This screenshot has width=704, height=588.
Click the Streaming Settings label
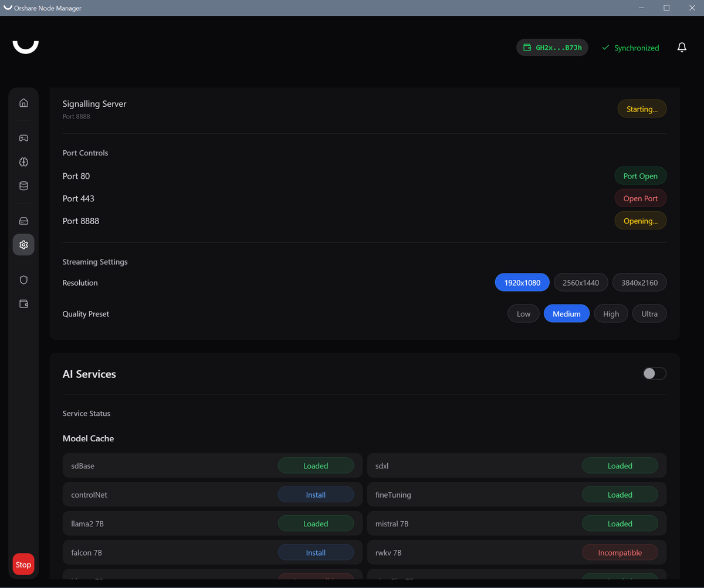(x=95, y=262)
